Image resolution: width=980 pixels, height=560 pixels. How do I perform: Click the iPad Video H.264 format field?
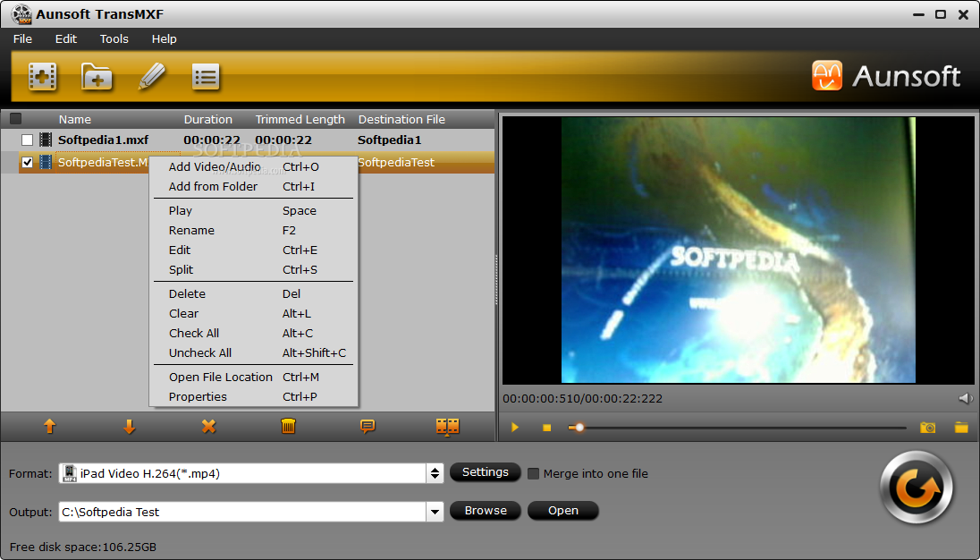[242, 473]
